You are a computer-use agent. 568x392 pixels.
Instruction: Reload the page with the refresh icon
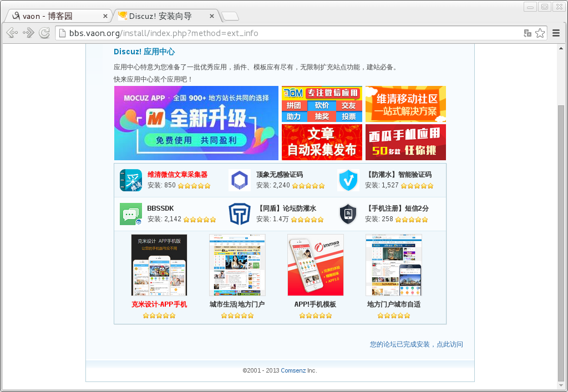[x=44, y=33]
